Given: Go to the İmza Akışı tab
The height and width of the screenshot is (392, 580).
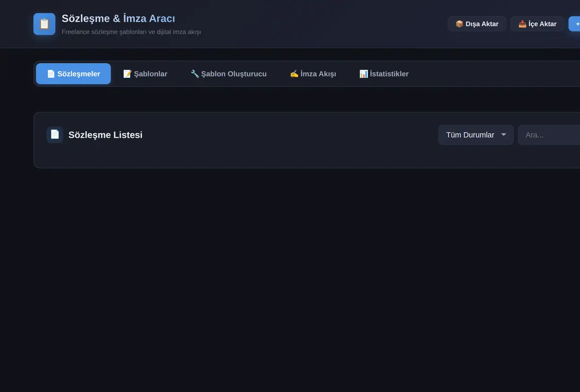Looking at the screenshot, I should (x=313, y=74).
